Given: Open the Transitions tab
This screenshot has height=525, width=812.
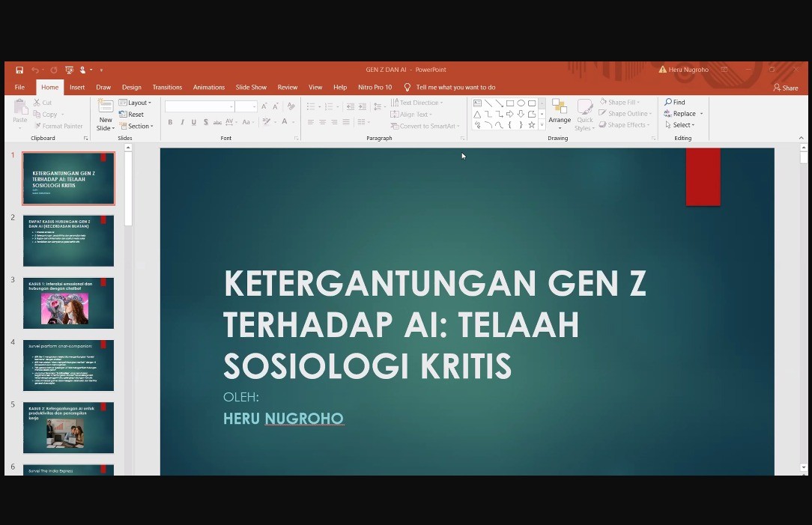Looking at the screenshot, I should click(x=167, y=88).
